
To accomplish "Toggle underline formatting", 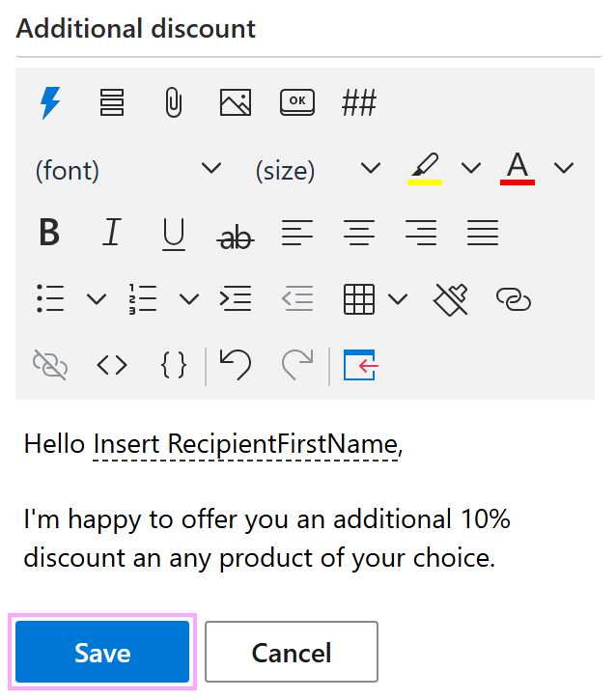I will pyautogui.click(x=174, y=234).
